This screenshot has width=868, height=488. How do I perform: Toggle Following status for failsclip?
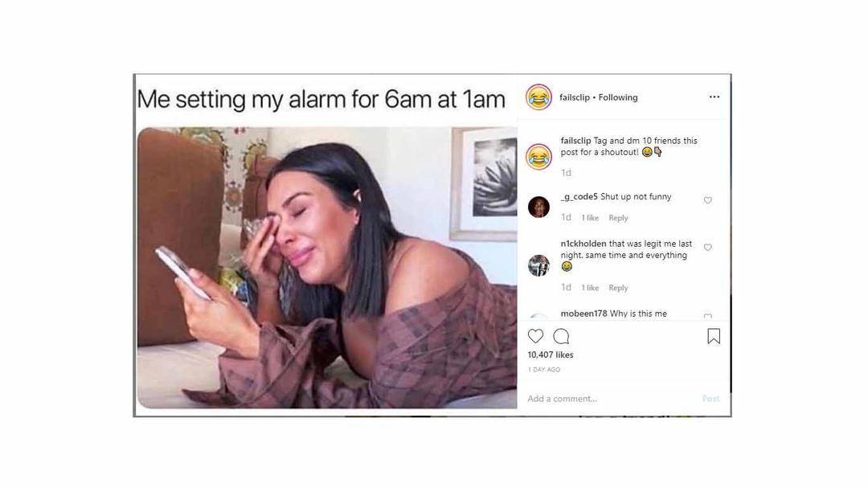click(x=618, y=97)
